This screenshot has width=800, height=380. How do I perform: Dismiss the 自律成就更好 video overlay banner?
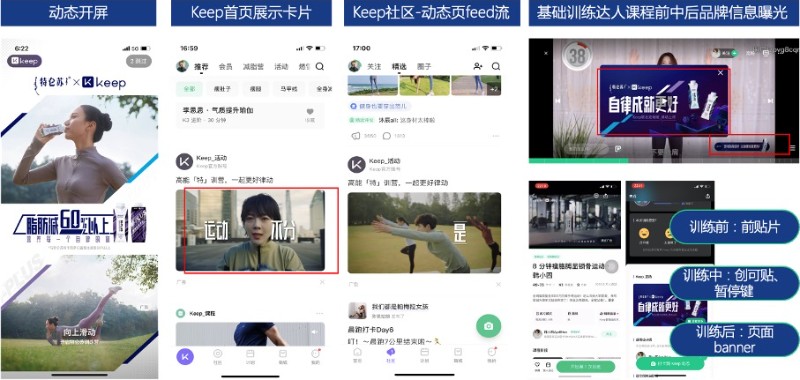tap(720, 73)
